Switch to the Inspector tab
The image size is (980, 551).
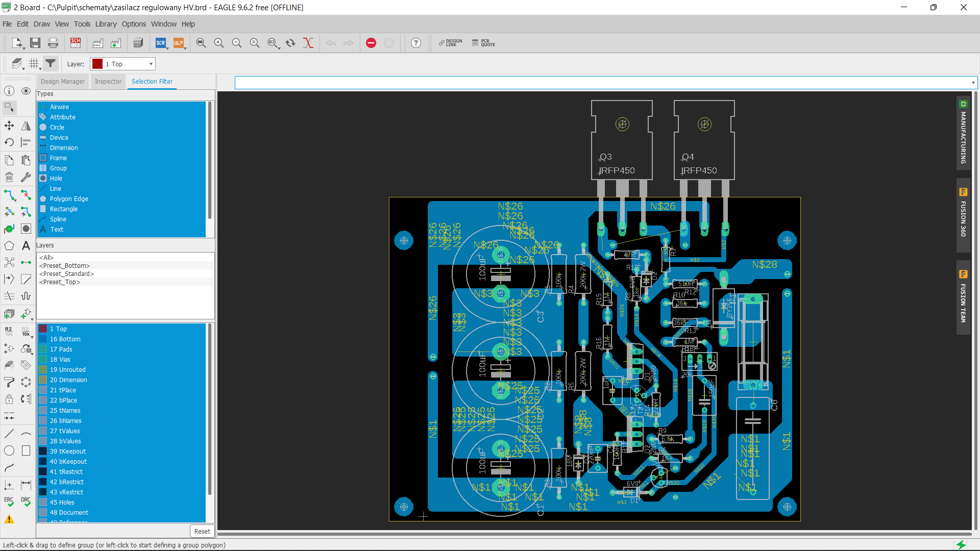[x=108, y=82]
